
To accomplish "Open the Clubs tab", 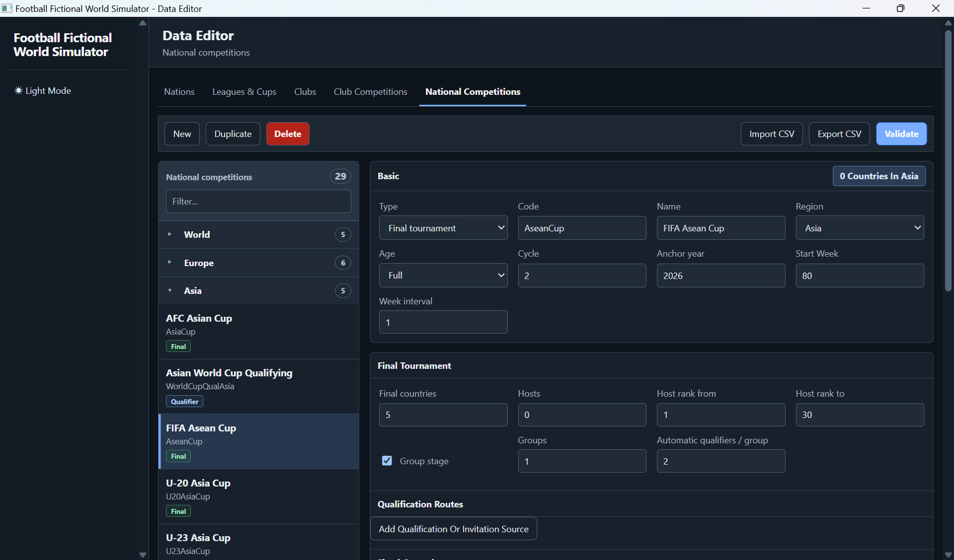I will coord(305,92).
